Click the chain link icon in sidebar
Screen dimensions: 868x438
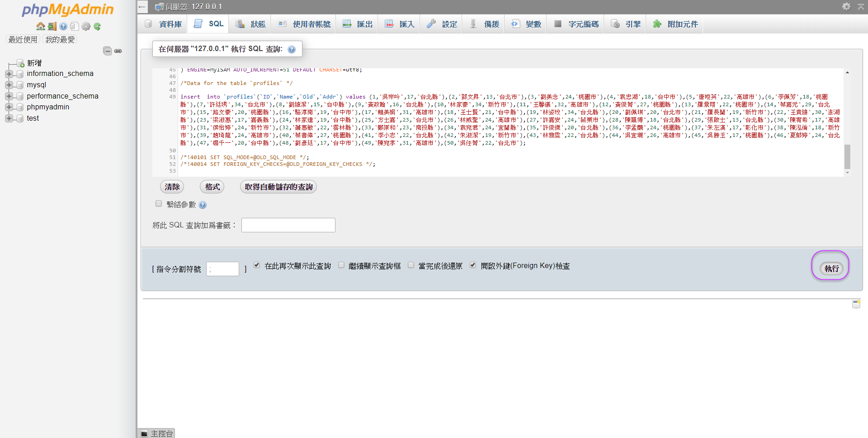coord(118,51)
